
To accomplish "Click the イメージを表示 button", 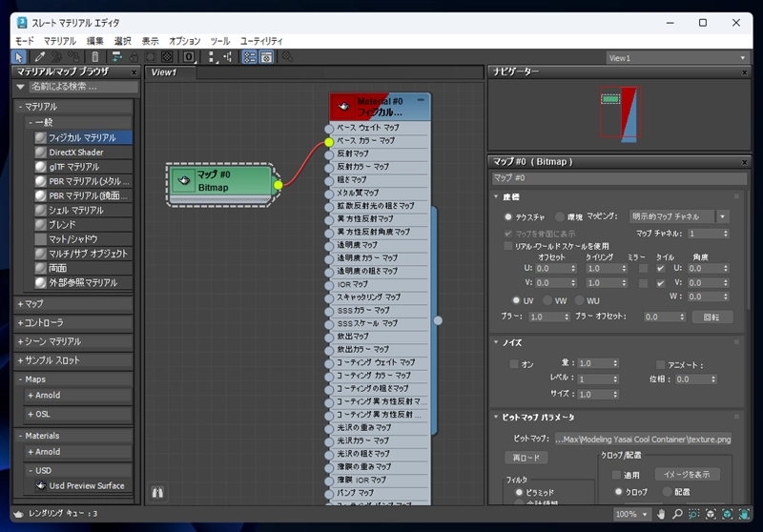I will [687, 474].
